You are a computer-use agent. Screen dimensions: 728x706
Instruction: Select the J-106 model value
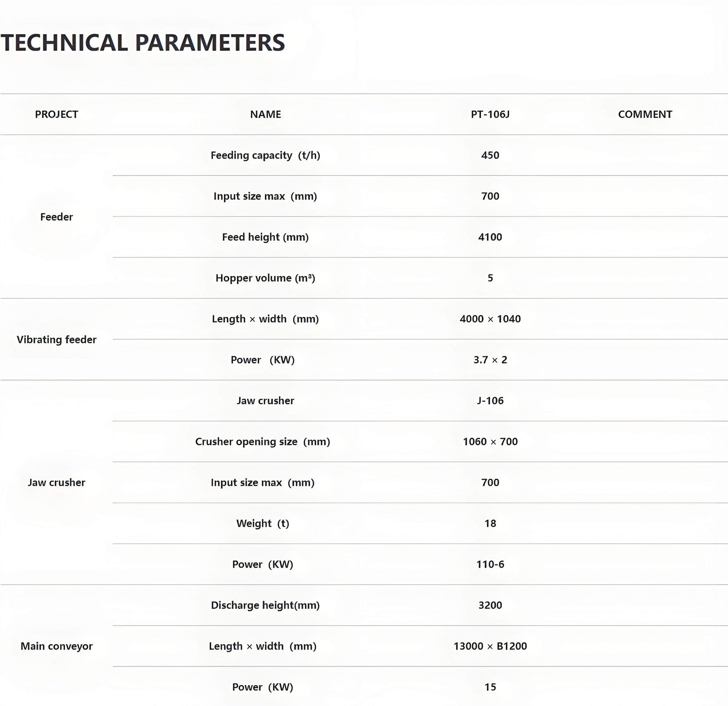click(x=490, y=401)
